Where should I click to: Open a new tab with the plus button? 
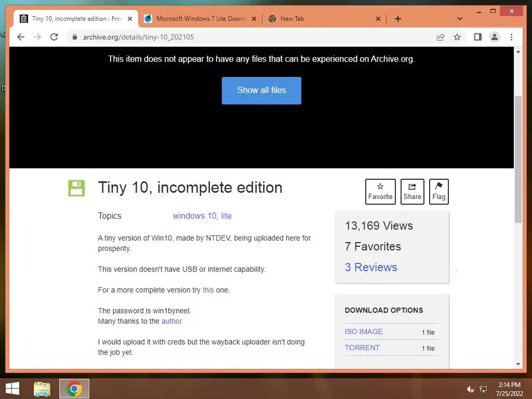[398, 19]
